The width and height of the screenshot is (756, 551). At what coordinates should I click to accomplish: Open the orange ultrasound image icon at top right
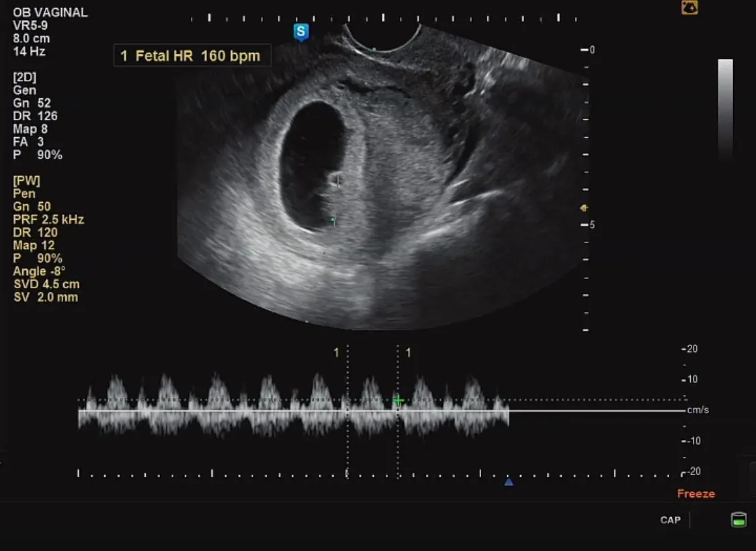point(689,7)
